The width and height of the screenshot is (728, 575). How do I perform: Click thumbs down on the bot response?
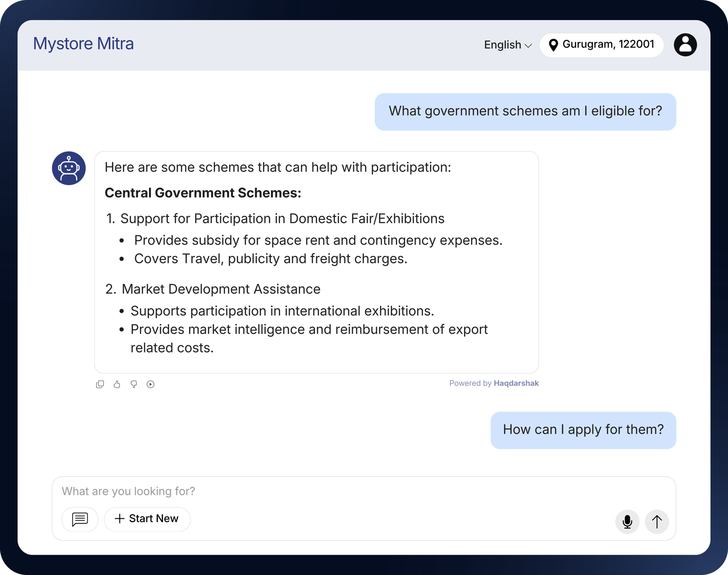pos(134,384)
